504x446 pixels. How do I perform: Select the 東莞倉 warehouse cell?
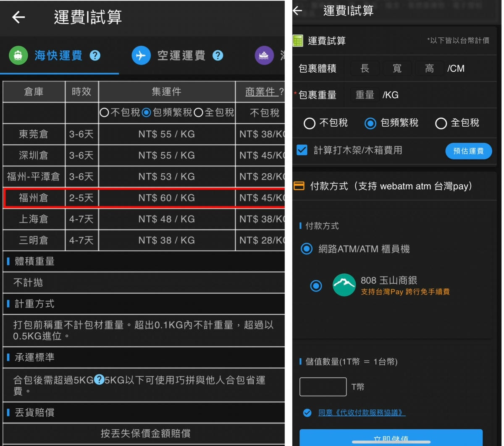34,134
